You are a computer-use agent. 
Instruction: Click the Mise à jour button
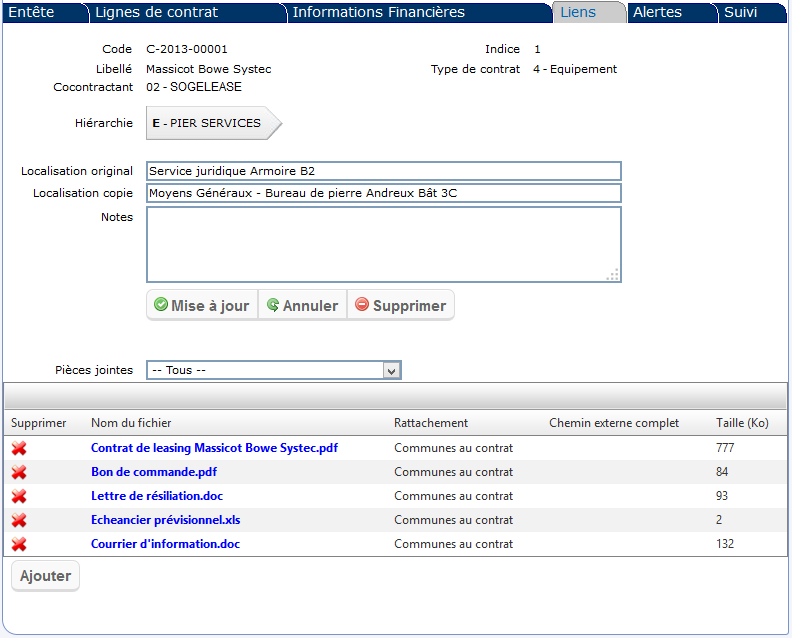click(x=202, y=306)
